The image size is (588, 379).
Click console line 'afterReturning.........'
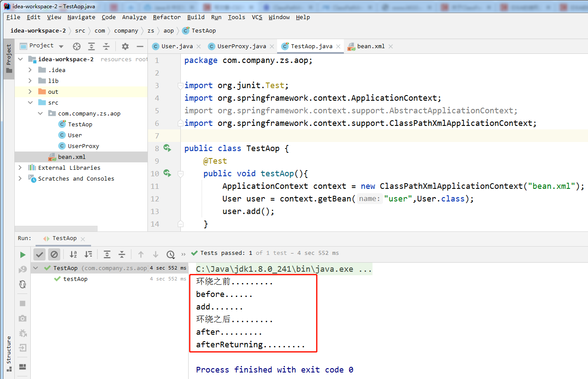tap(250, 345)
